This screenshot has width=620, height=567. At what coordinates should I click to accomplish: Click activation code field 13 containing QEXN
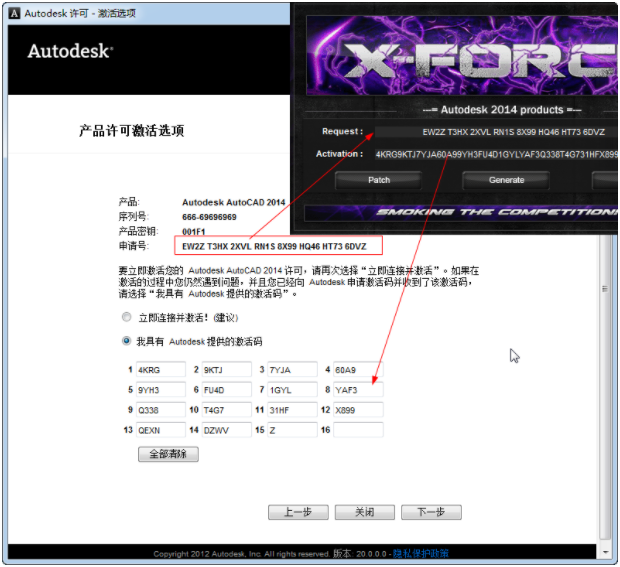click(x=161, y=430)
